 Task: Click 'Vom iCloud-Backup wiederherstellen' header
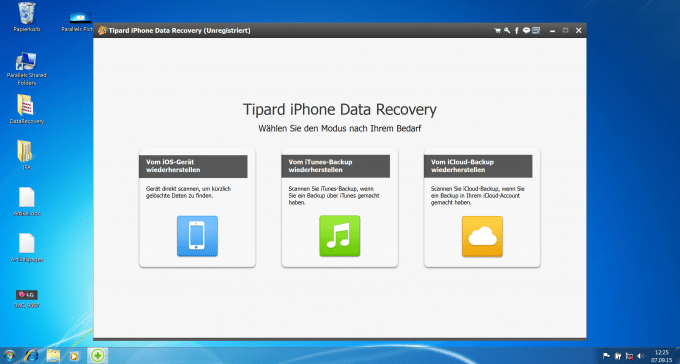(x=478, y=166)
